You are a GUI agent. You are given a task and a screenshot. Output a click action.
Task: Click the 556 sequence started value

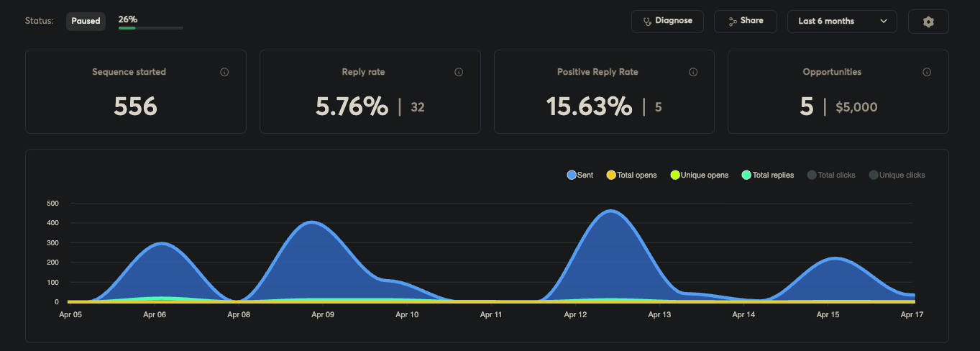[135, 106]
